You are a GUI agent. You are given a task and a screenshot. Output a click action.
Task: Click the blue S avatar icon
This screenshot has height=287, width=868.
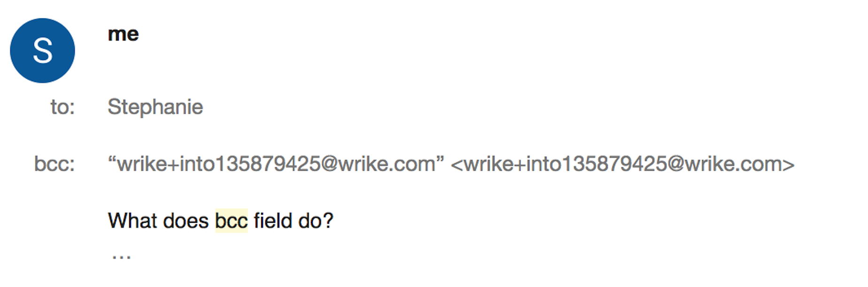click(42, 51)
